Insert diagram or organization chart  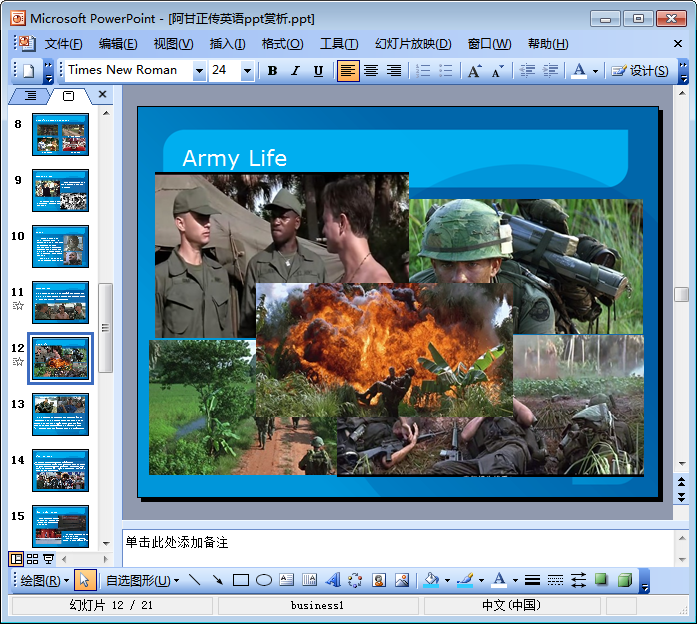(355, 580)
